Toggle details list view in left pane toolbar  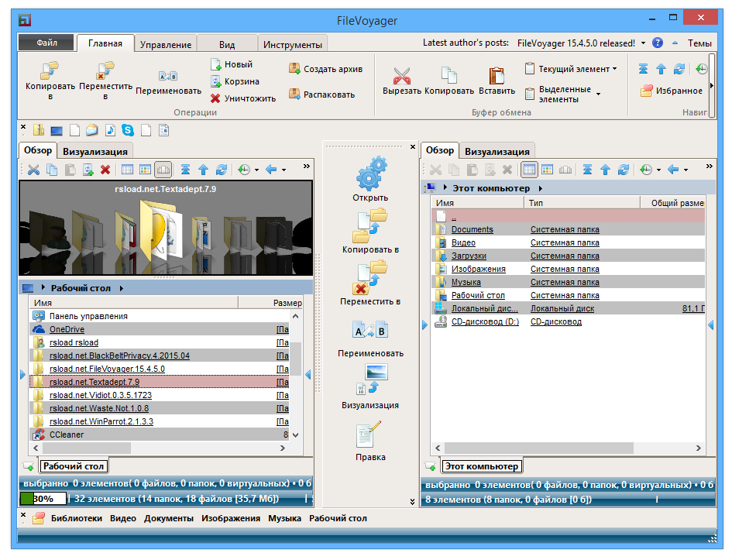(127, 170)
